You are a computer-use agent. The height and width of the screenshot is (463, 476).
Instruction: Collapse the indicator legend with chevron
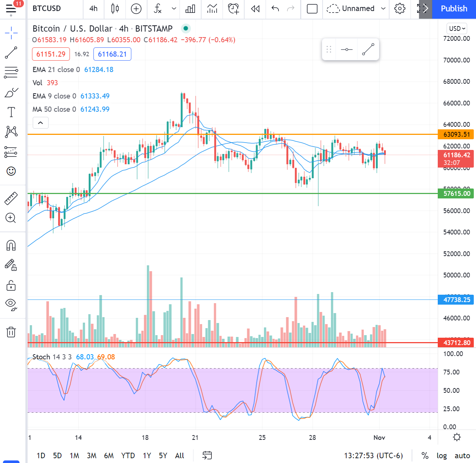pos(40,123)
